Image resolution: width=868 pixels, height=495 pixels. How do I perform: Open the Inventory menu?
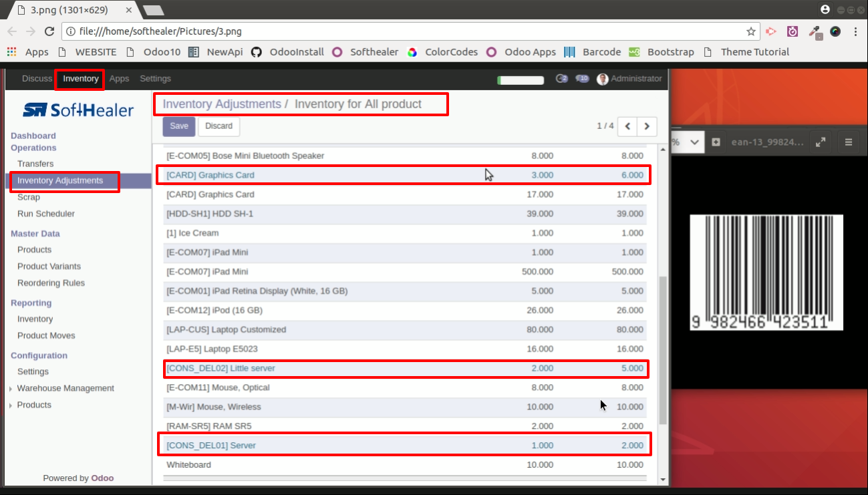pos(81,79)
